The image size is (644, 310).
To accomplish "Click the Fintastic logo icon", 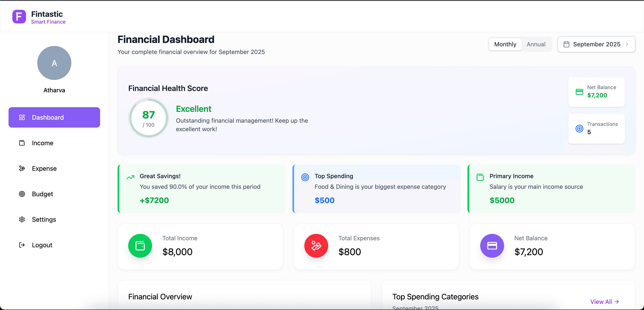I will 19,16.
